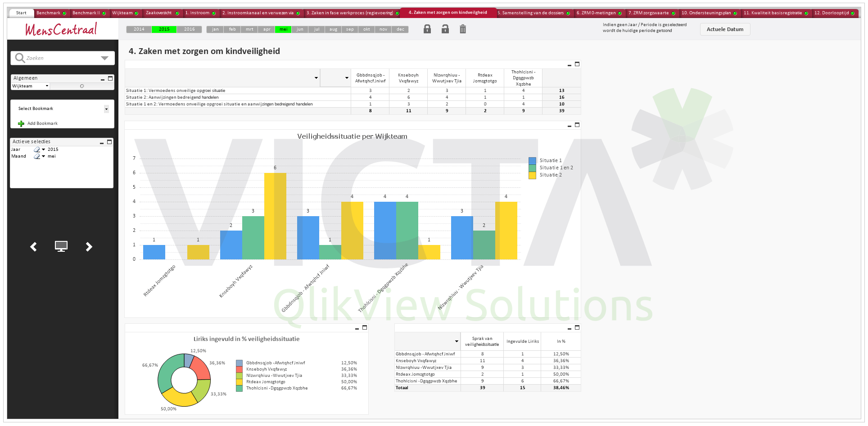Open dimension dropdown in Ingevulde Liriks table
The width and height of the screenshot is (868, 426).
click(457, 341)
